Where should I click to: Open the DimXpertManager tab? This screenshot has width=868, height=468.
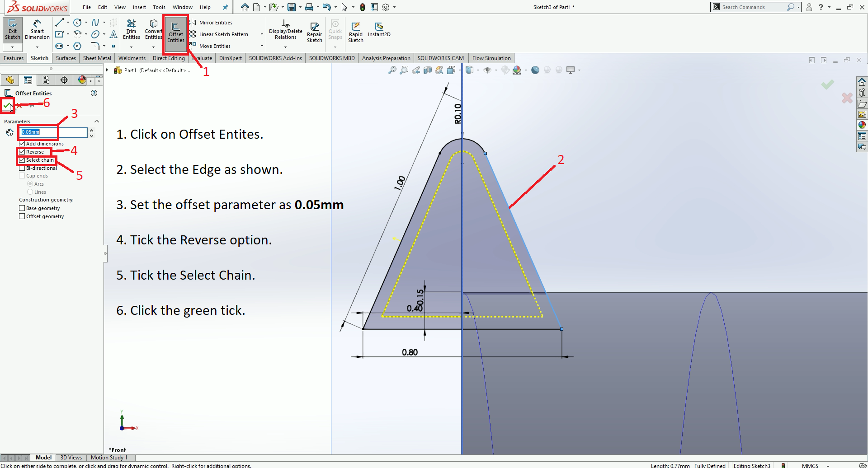tap(64, 80)
